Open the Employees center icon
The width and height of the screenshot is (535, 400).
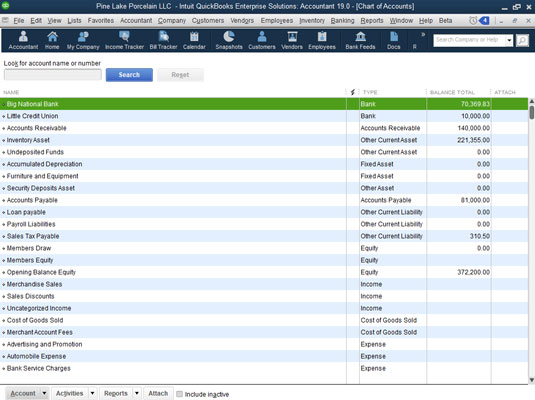pos(322,40)
